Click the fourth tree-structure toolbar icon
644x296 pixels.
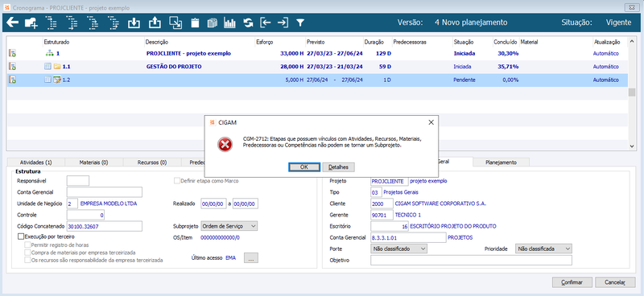113,23
